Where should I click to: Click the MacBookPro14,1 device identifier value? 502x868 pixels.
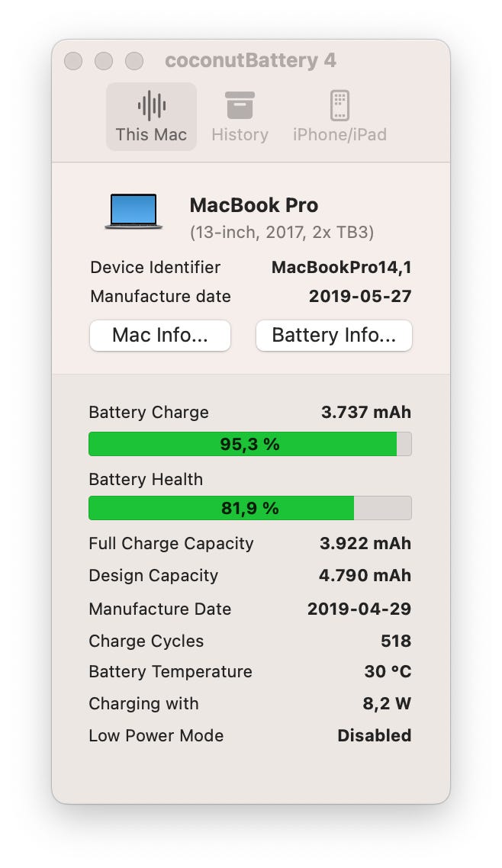tap(341, 268)
